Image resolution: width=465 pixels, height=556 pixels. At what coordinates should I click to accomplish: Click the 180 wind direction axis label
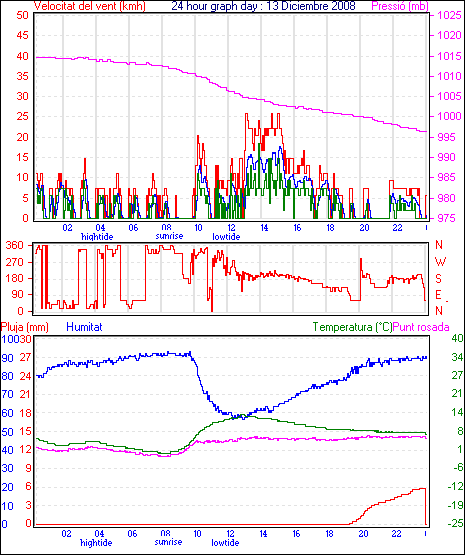[15, 279]
